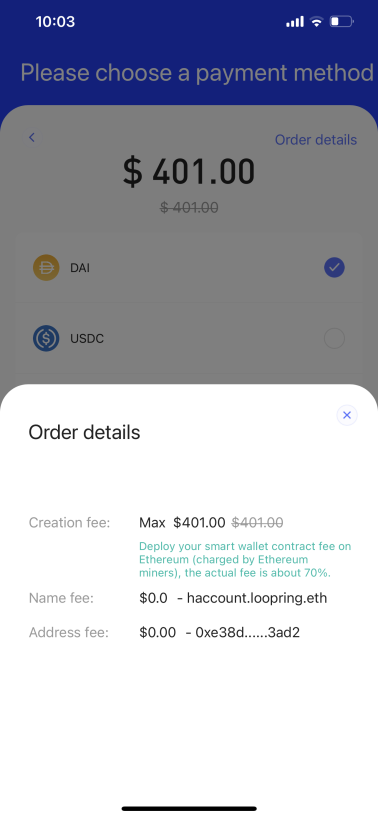Tap the haccount.loopring.eth name
The width and height of the screenshot is (378, 818).
click(257, 598)
